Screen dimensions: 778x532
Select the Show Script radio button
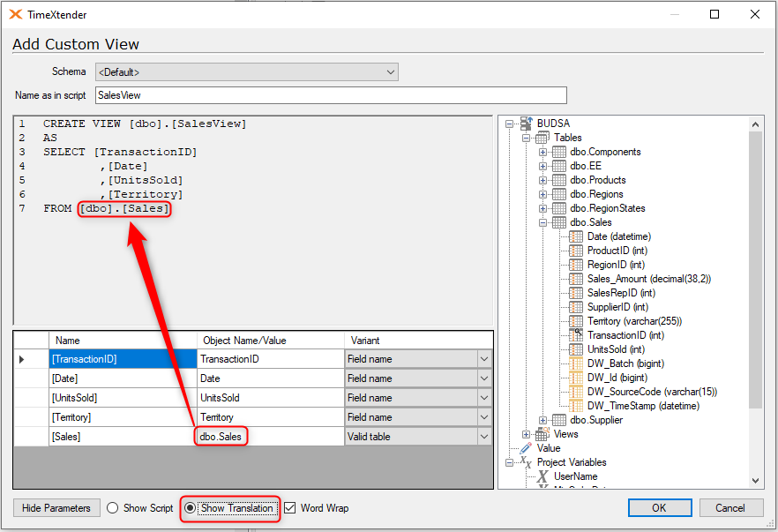pos(113,508)
